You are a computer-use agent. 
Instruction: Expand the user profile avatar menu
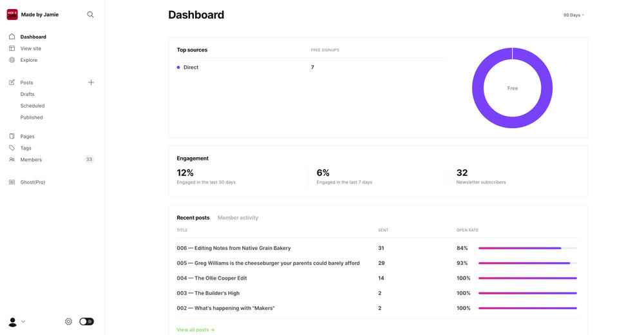(x=16, y=321)
